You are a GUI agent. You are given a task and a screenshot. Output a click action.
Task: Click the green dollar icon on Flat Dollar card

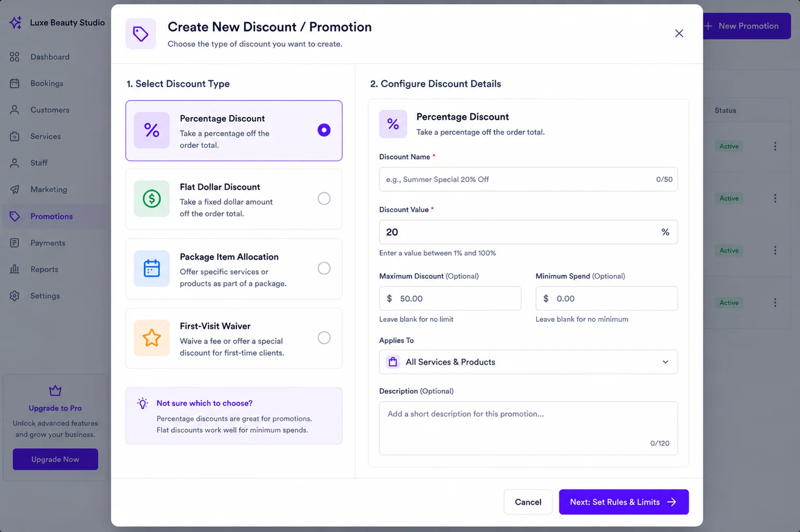(x=151, y=199)
